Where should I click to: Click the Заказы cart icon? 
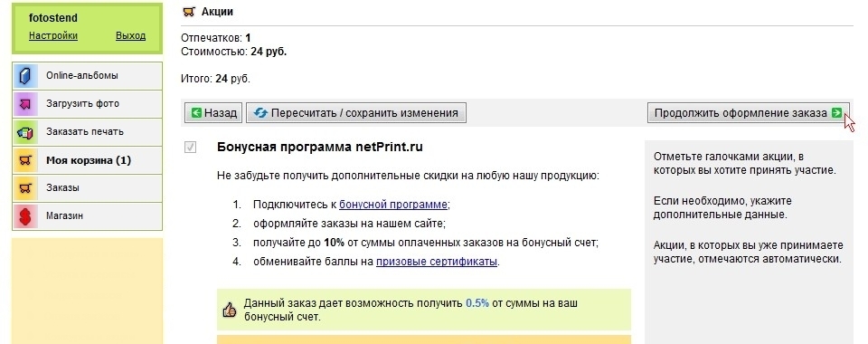coord(25,188)
